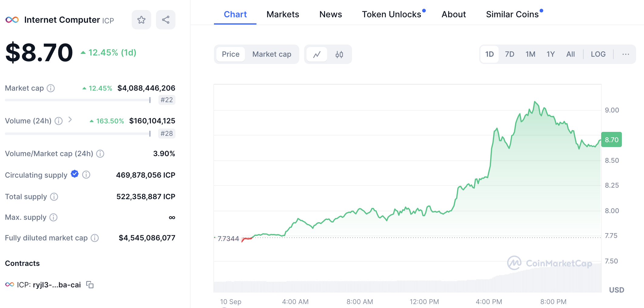Select the Price chart toggle

[231, 54]
